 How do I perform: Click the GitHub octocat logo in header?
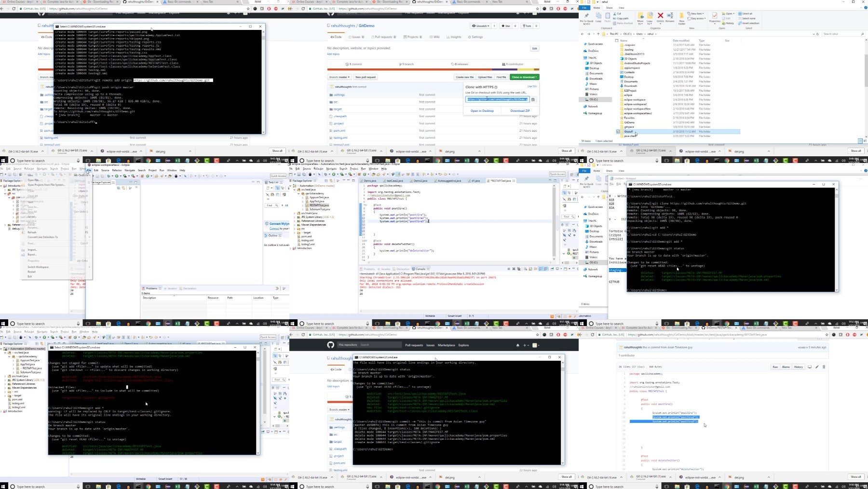click(331, 345)
